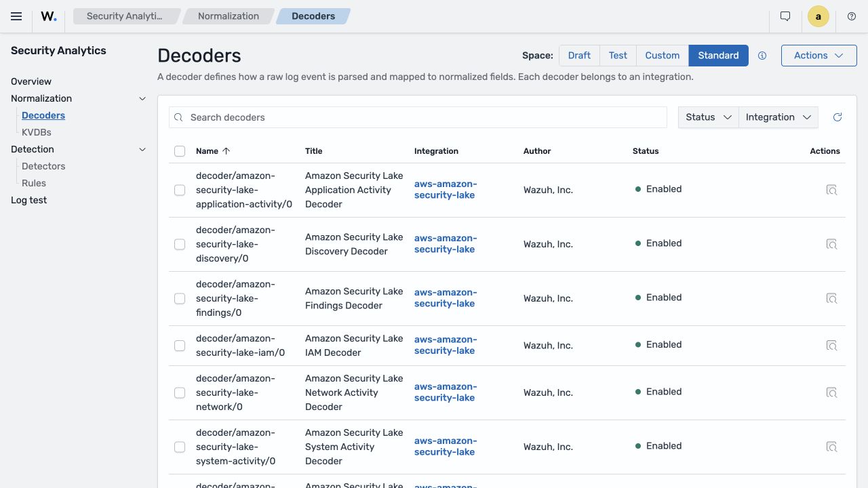Open the hamburger navigation menu
Viewport: 868px width, 488px height.
(16, 16)
